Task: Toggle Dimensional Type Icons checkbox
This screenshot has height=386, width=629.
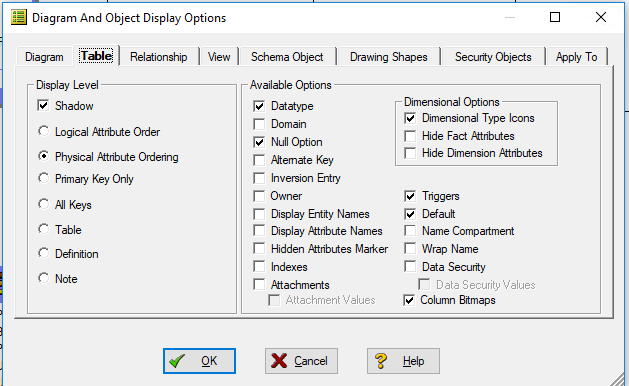Action: click(x=410, y=118)
